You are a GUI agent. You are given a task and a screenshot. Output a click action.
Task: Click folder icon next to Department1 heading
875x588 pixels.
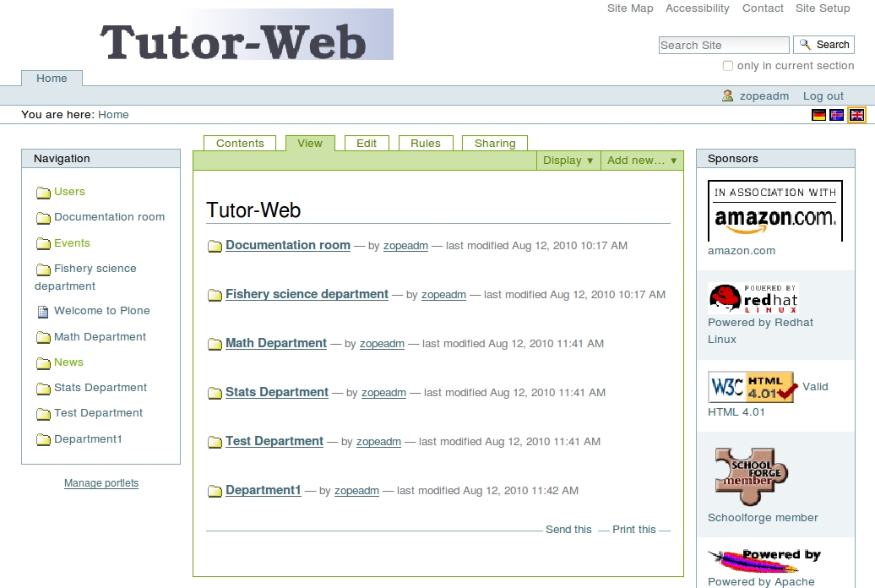pos(215,492)
